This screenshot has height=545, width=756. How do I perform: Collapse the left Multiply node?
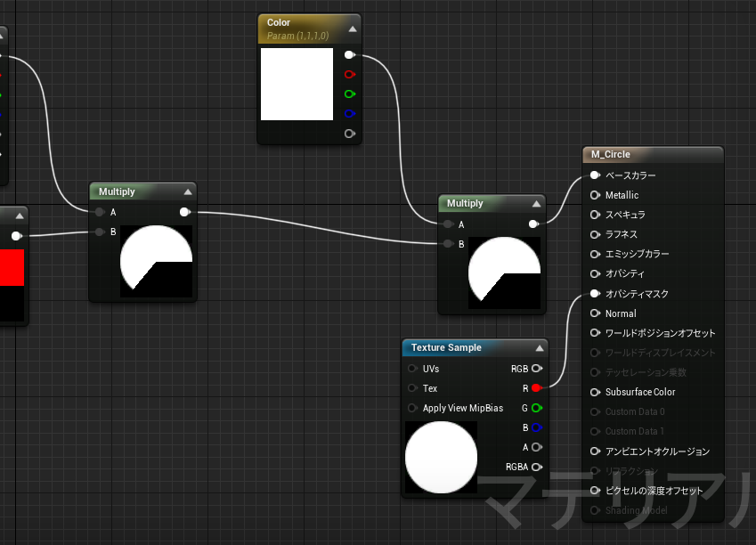(188, 192)
